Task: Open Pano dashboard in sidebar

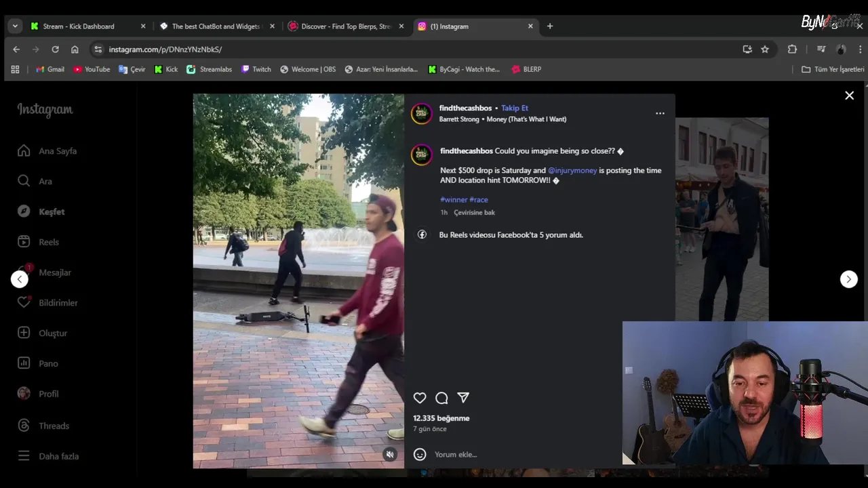Action: 37,363
